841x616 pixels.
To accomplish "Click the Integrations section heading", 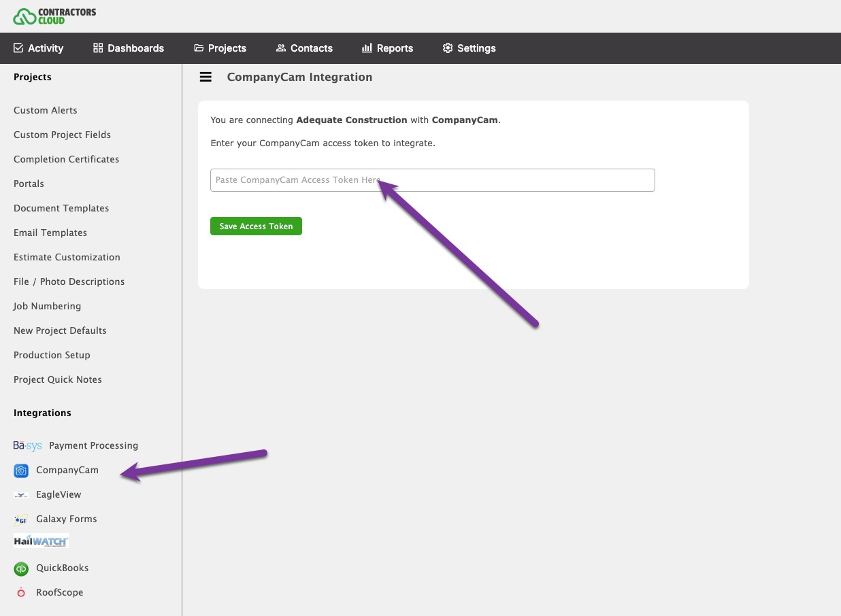I will (x=42, y=413).
